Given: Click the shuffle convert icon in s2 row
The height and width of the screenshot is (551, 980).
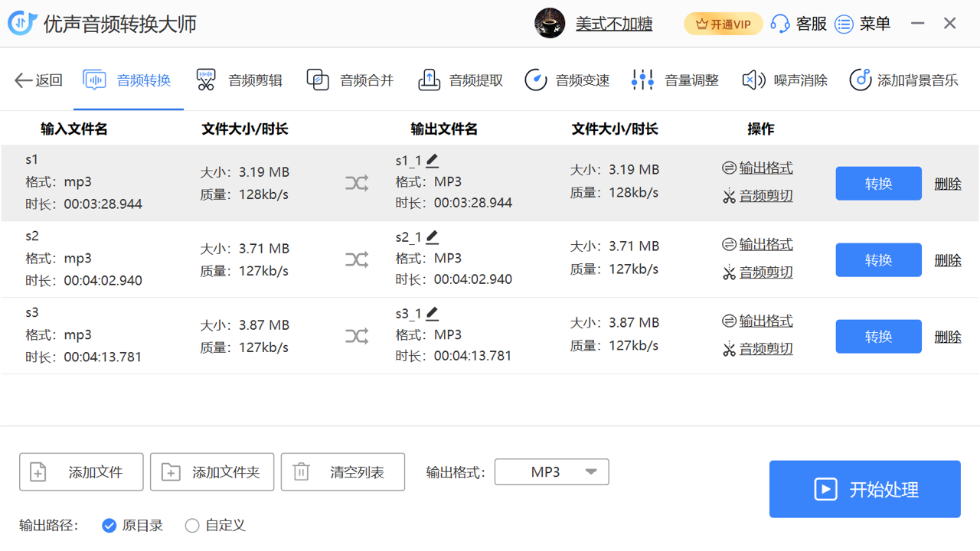Looking at the screenshot, I should tap(357, 260).
